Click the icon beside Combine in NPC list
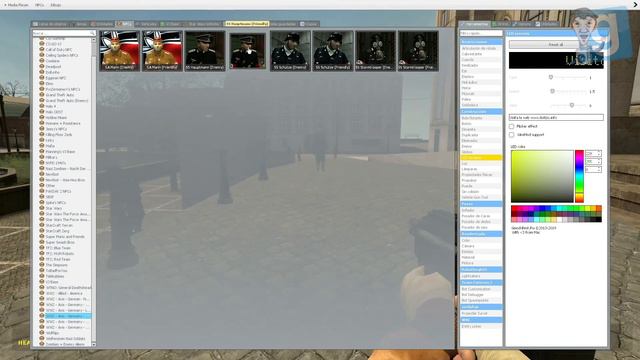 point(42,60)
